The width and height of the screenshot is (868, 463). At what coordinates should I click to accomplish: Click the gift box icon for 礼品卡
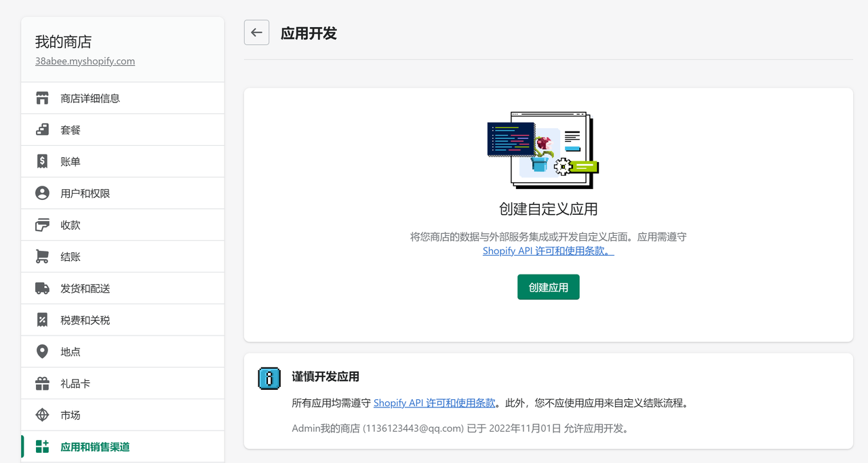[x=42, y=384]
